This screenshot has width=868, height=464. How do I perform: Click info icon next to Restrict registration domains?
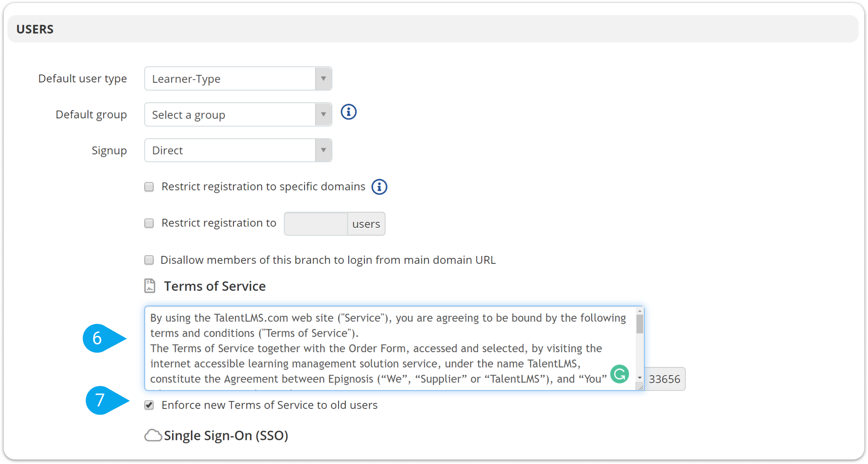click(x=379, y=187)
